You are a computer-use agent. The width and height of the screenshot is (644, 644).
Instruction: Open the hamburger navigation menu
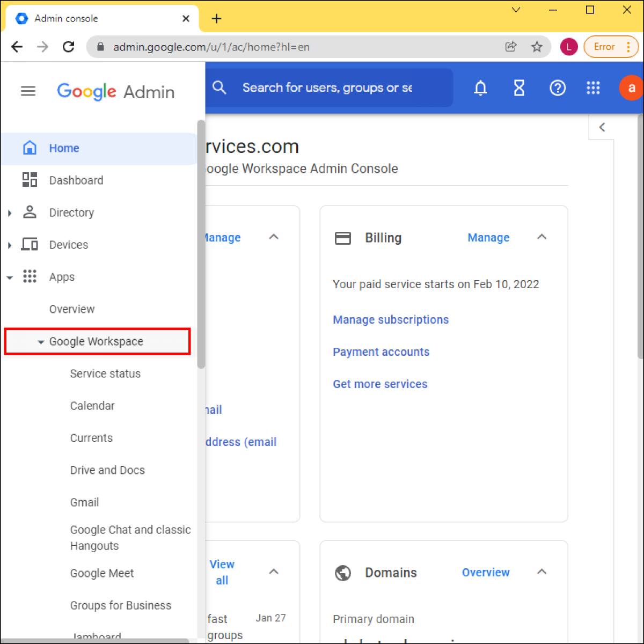click(x=28, y=91)
